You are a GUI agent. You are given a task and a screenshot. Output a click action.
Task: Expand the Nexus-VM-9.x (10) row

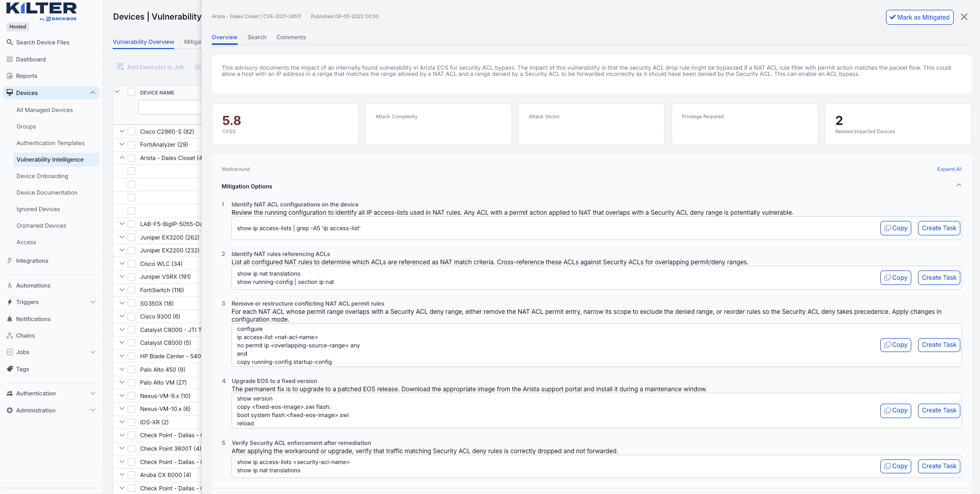click(x=122, y=396)
